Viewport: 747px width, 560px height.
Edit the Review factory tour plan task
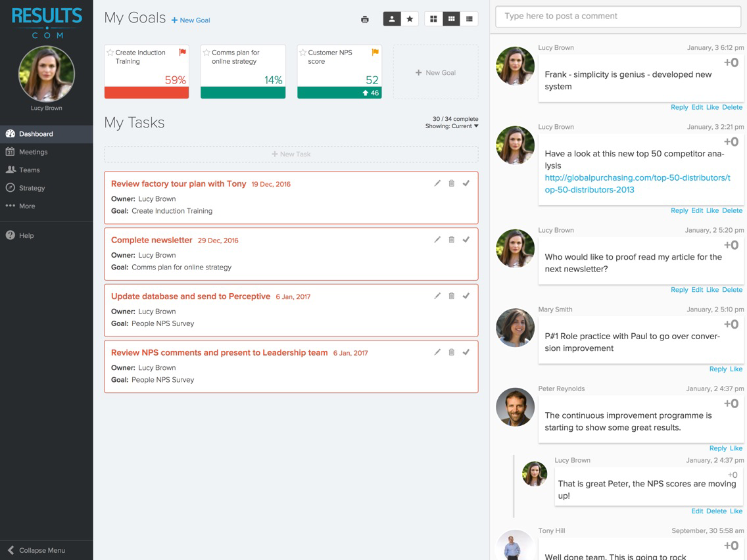tap(437, 183)
